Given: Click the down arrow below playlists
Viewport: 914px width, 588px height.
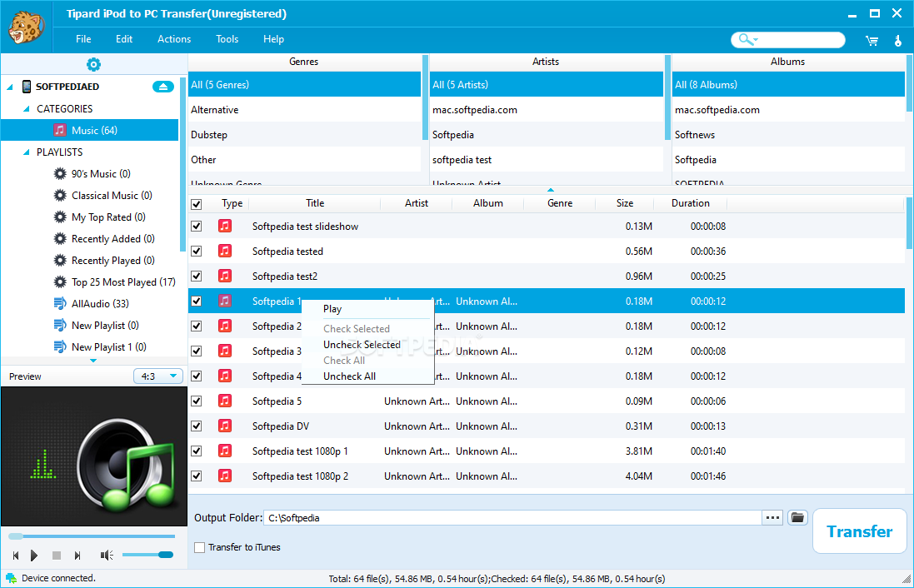Looking at the screenshot, I should [x=93, y=361].
